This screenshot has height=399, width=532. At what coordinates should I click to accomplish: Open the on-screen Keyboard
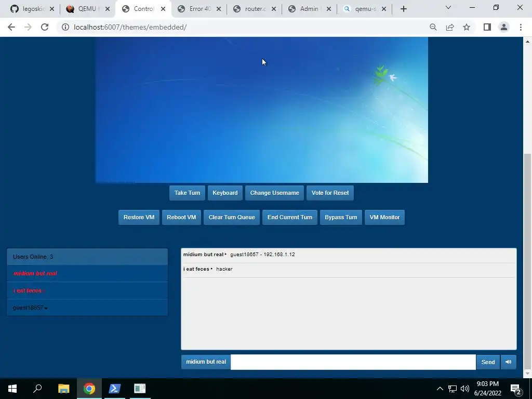click(x=225, y=193)
